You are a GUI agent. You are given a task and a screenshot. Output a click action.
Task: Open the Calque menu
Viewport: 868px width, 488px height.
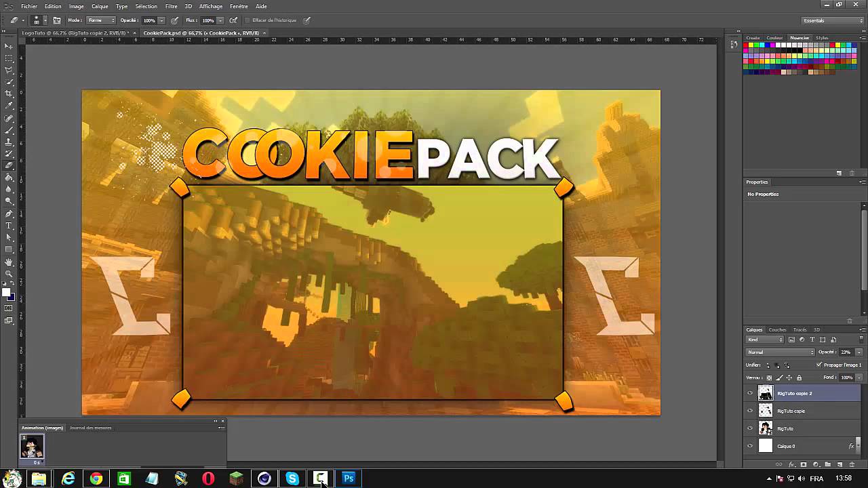tap(100, 6)
